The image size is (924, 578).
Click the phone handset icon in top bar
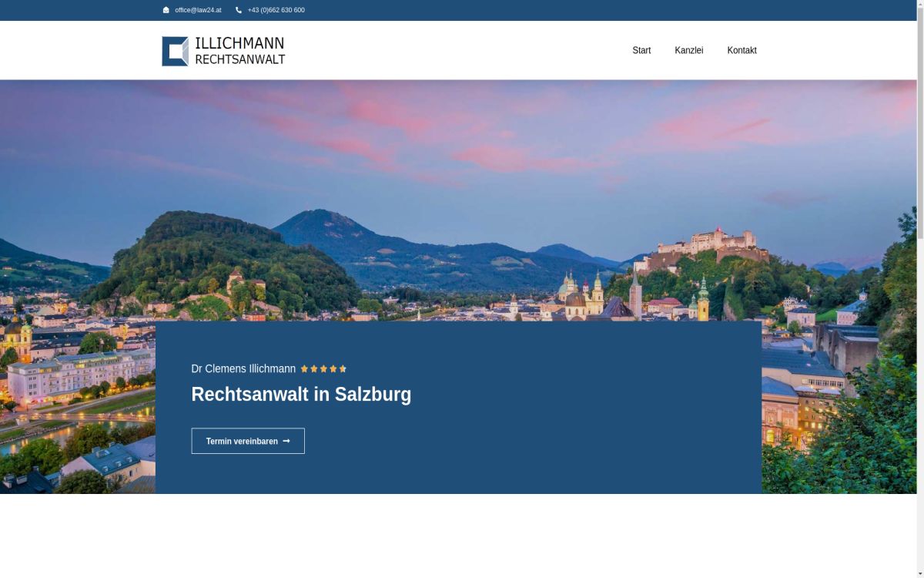tap(239, 10)
